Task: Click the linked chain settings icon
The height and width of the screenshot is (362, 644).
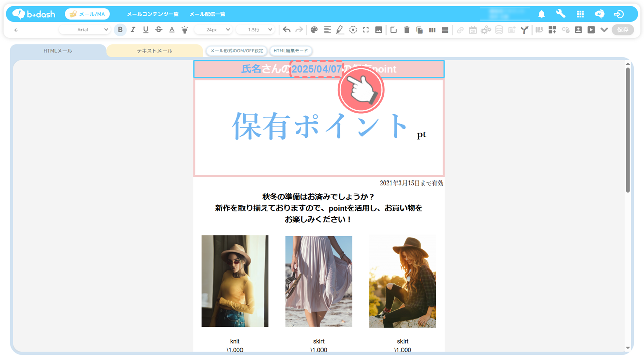Action: point(566,30)
